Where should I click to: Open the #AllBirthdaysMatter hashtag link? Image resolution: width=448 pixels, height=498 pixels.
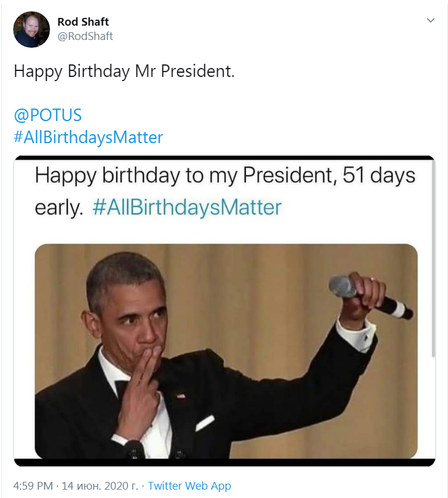click(x=88, y=137)
